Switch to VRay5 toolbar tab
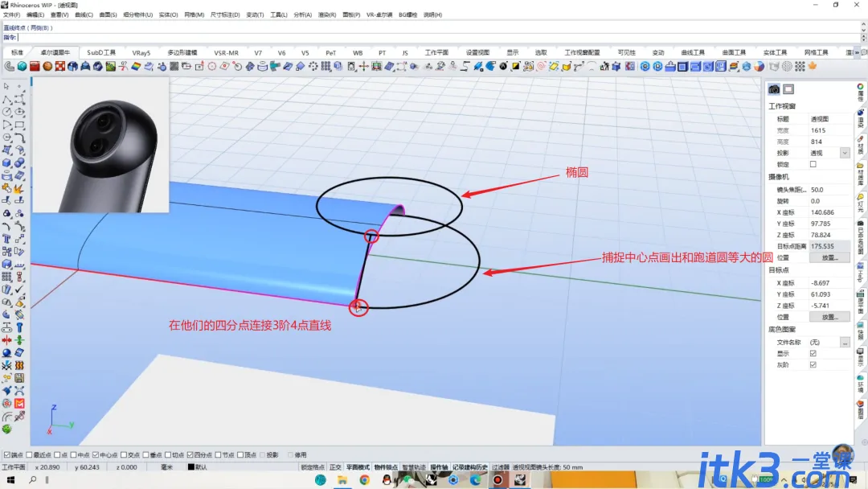This screenshot has height=489, width=868. (141, 52)
